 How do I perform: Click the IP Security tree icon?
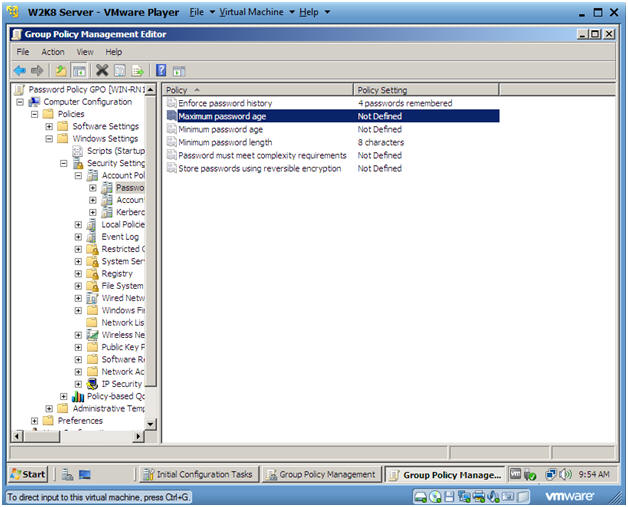coord(92,384)
